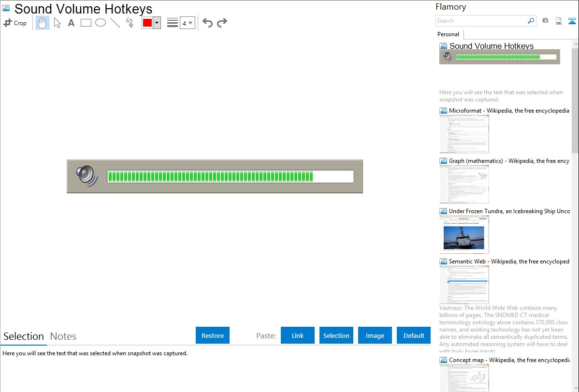Click the Under Frozen Tundra snapshot page icon
579x392 pixels.
(x=443, y=211)
